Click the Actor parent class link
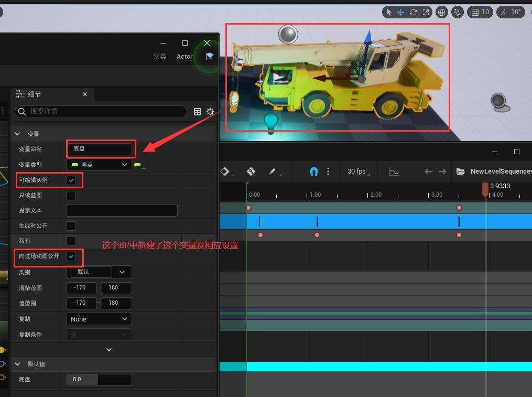Viewport: 532px width, 397px height. [x=184, y=57]
